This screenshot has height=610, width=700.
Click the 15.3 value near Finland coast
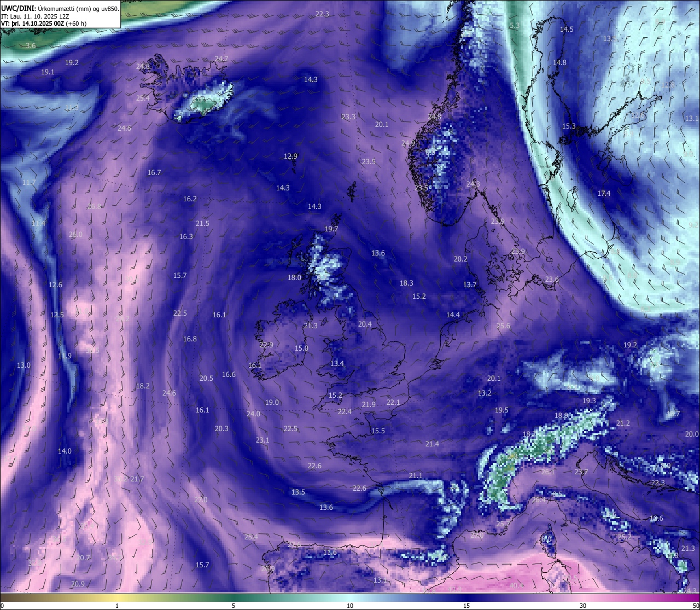(x=569, y=126)
